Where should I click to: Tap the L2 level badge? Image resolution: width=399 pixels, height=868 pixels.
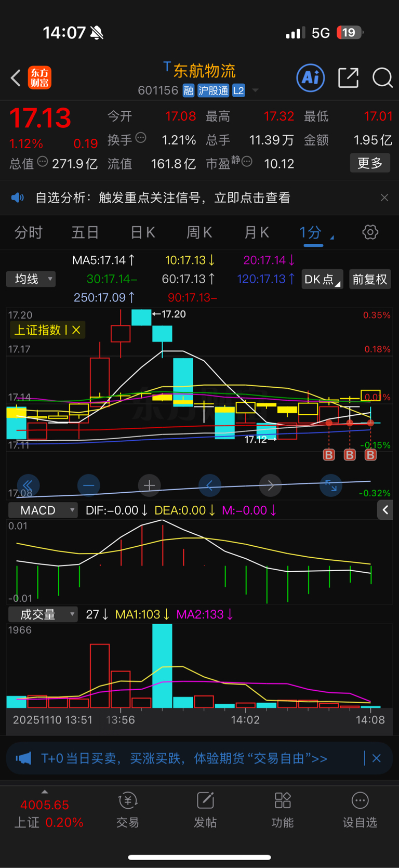[x=238, y=90]
